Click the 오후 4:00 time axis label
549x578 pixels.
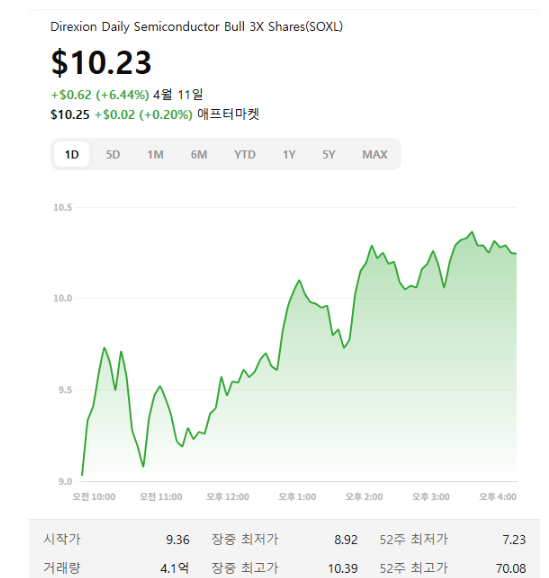[497, 497]
